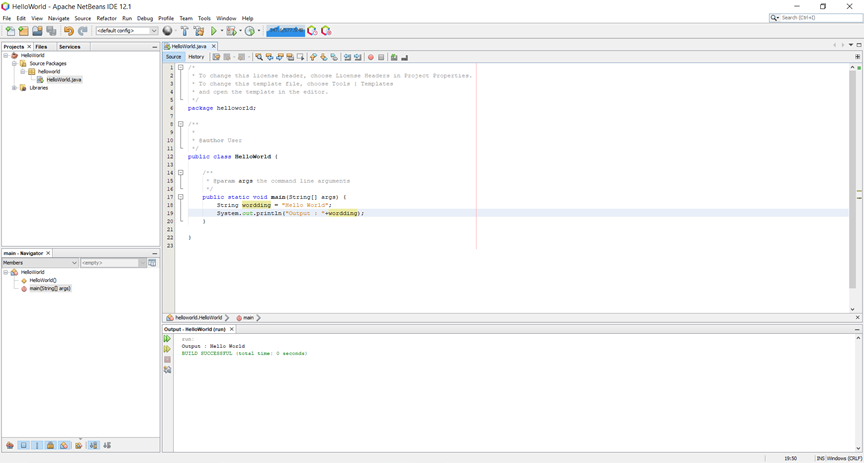The width and height of the screenshot is (864, 463).
Task: Open the Members dropdown in Navigator
Action: point(40,263)
